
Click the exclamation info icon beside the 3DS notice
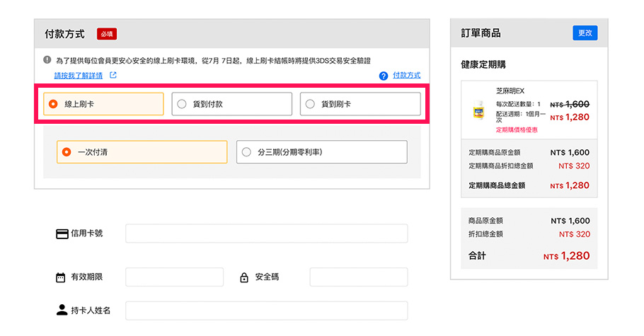click(x=47, y=60)
